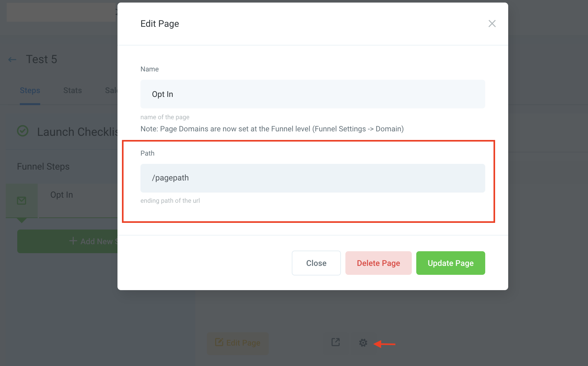The width and height of the screenshot is (588, 366).
Task: Close the Edit Page dialog with the X
Action: click(x=492, y=24)
